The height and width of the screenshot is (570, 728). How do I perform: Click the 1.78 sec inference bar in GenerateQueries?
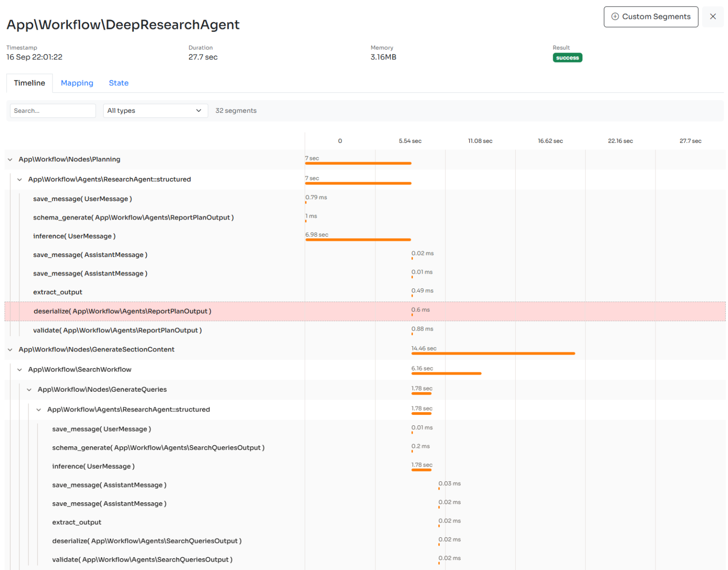tap(421, 470)
